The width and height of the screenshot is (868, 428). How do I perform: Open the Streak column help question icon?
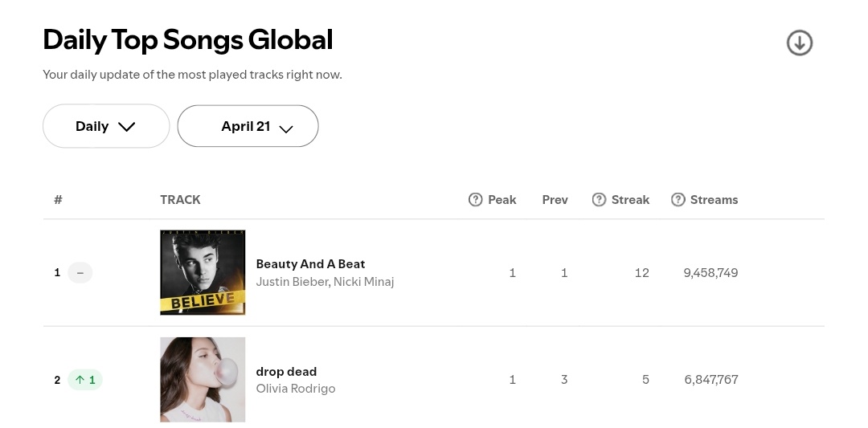[599, 200]
